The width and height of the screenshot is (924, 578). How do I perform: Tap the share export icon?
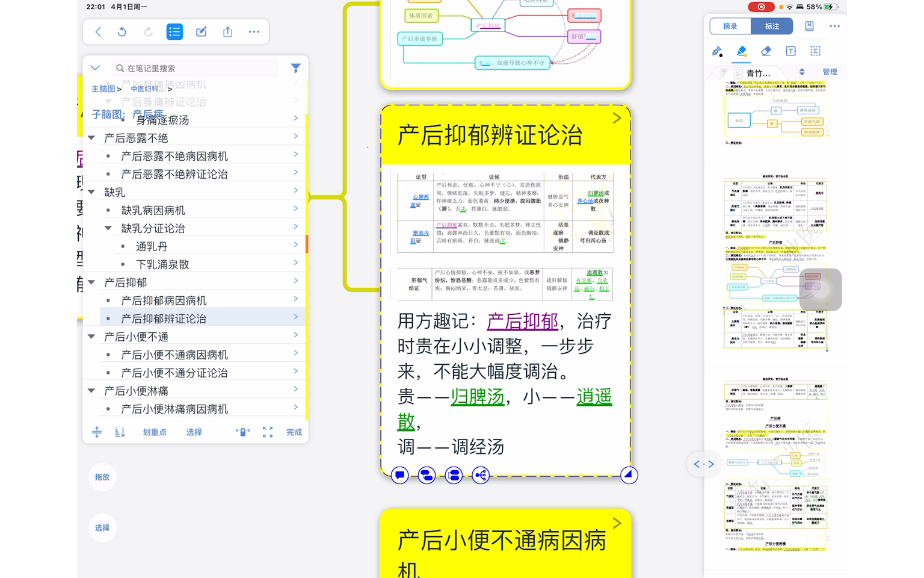(227, 32)
